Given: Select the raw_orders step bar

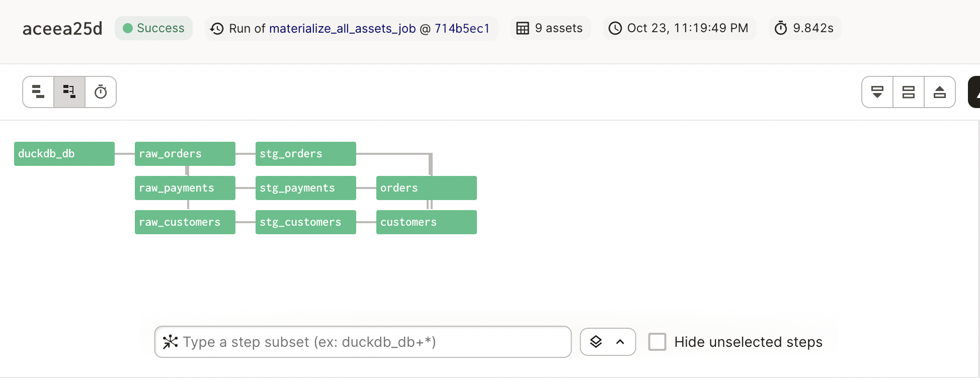Looking at the screenshot, I should [x=185, y=154].
